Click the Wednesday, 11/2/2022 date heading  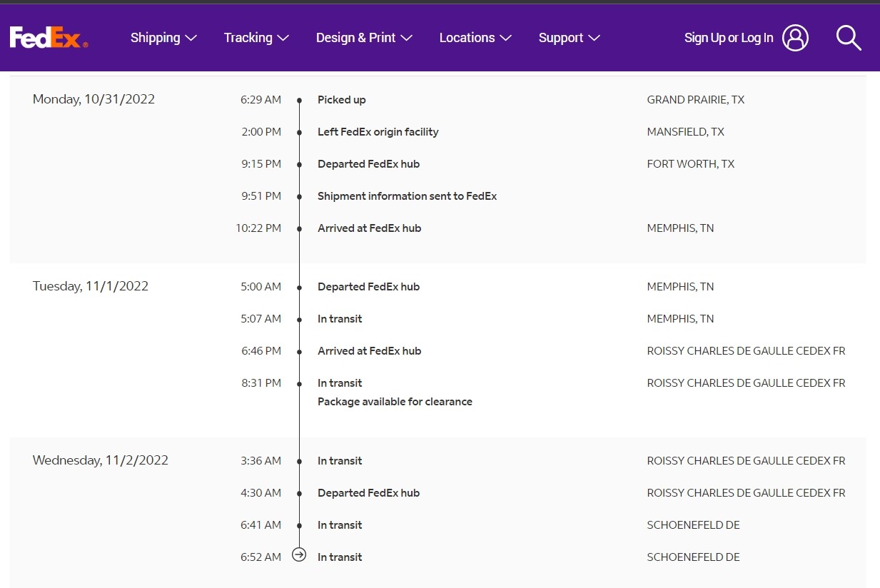click(101, 460)
